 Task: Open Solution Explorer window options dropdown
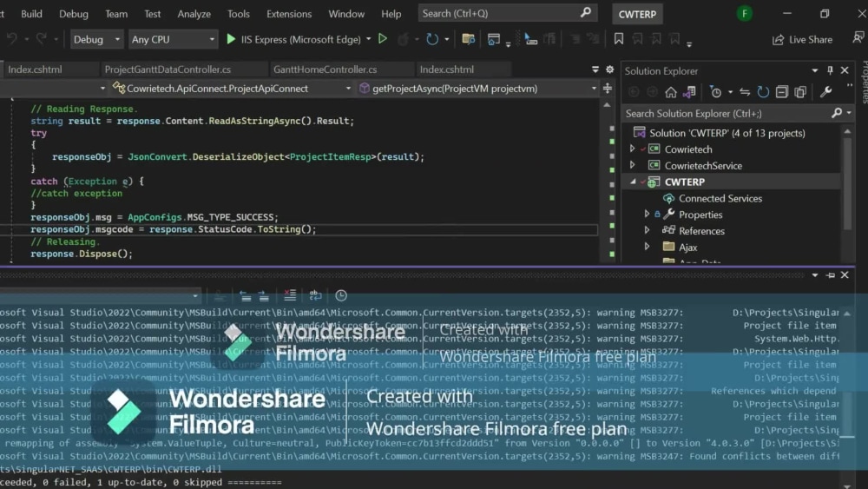tap(815, 70)
